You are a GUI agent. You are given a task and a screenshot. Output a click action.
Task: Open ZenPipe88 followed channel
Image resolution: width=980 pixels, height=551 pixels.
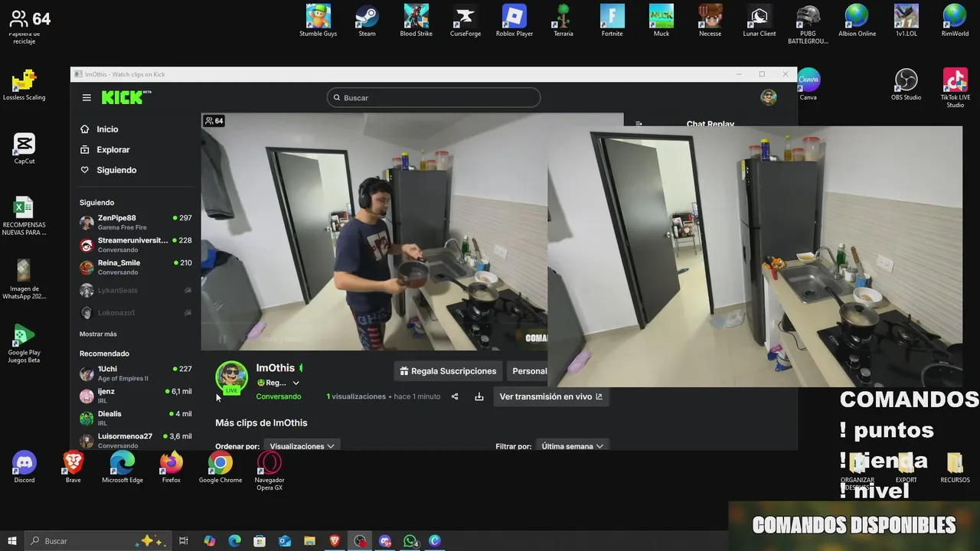coord(136,222)
